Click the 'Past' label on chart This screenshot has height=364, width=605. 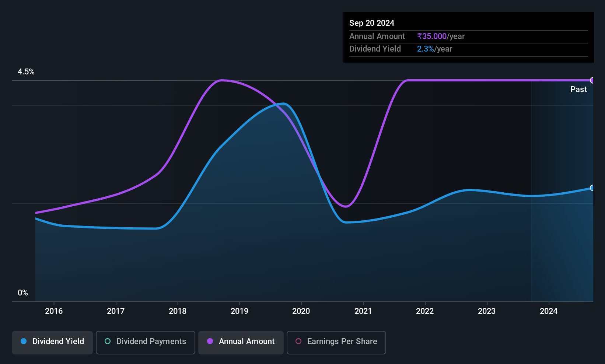click(x=578, y=90)
